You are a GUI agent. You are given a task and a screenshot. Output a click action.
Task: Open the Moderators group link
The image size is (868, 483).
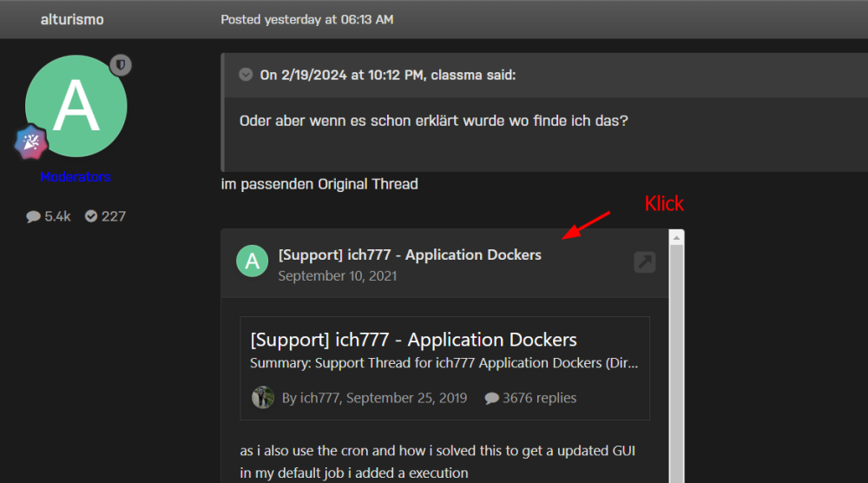[76, 177]
